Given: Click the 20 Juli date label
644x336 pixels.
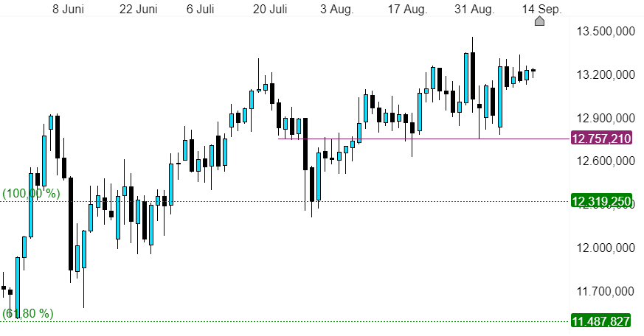Looking at the screenshot, I should 270,9.
